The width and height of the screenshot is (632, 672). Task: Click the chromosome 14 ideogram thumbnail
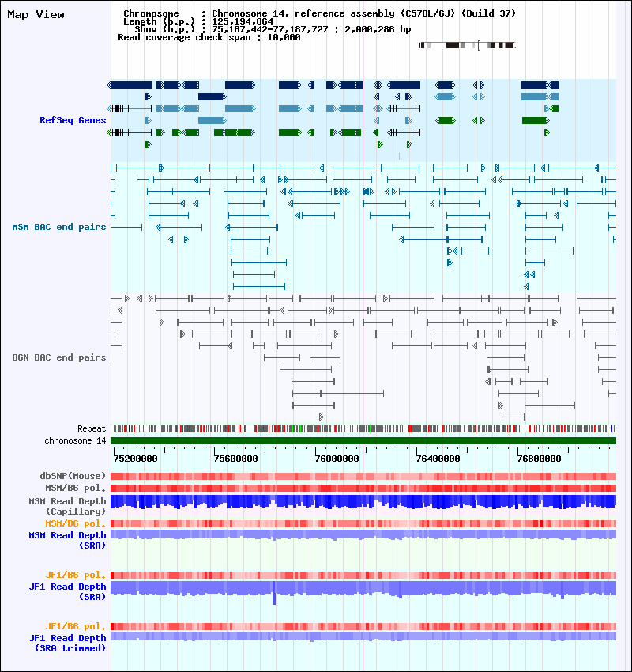tap(468, 46)
